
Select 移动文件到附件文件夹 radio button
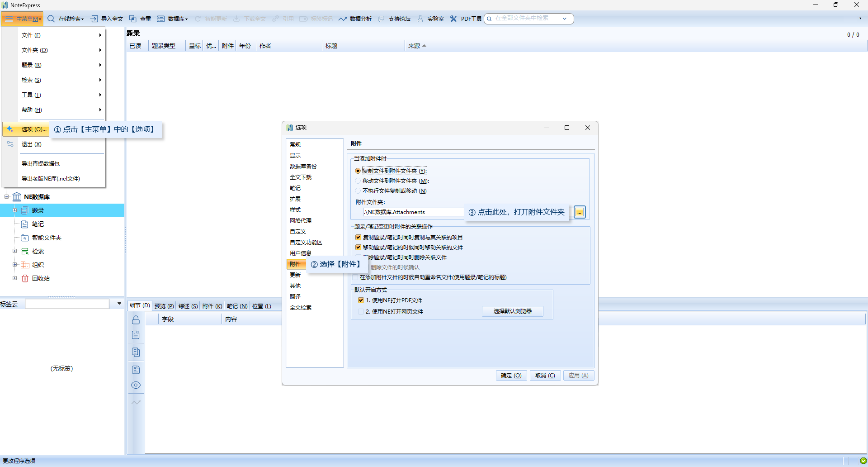358,181
